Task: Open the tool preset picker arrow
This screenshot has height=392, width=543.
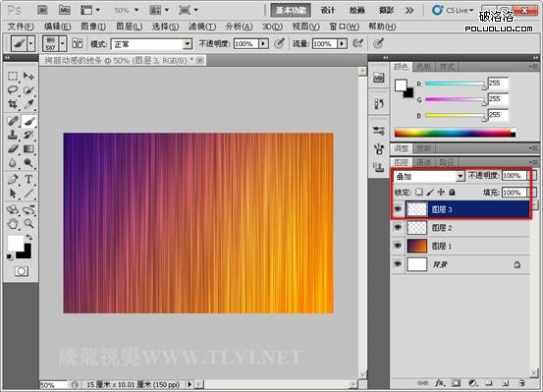Action: pos(30,43)
